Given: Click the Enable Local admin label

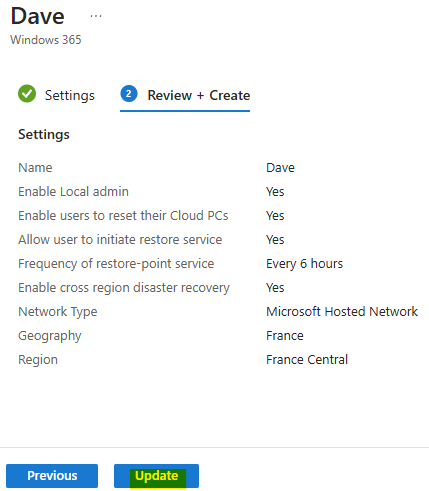Looking at the screenshot, I should (73, 192).
